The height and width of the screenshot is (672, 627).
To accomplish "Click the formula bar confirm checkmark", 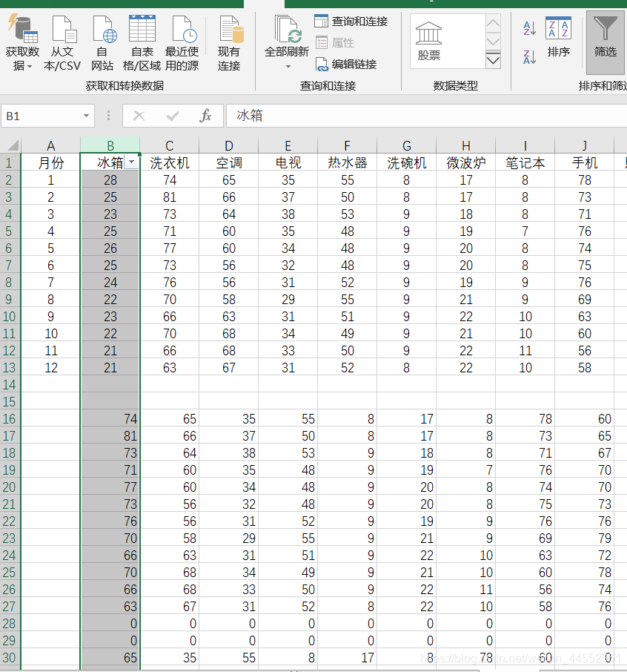I will (173, 116).
